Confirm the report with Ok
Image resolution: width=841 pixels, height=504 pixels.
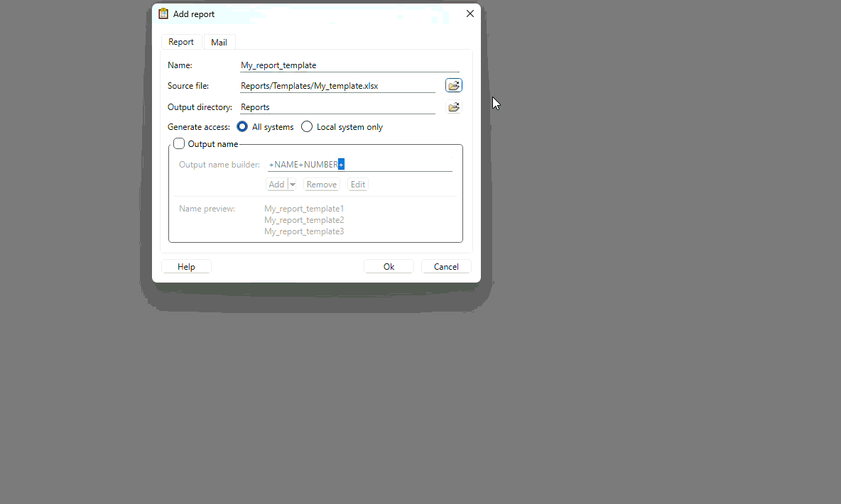pos(389,266)
